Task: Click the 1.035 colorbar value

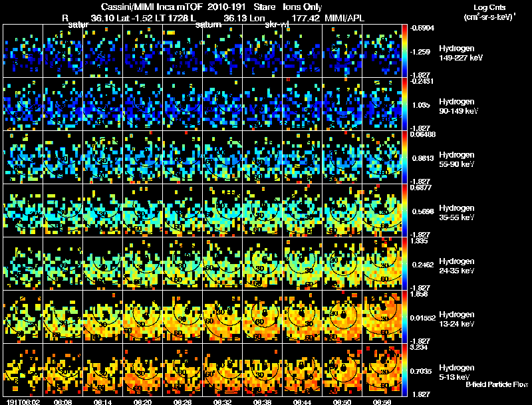Action: pyautogui.click(x=421, y=105)
